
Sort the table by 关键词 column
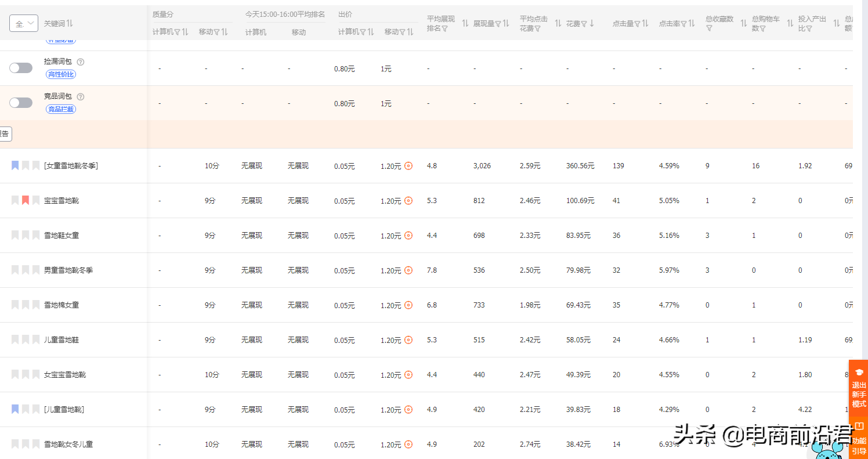click(70, 23)
